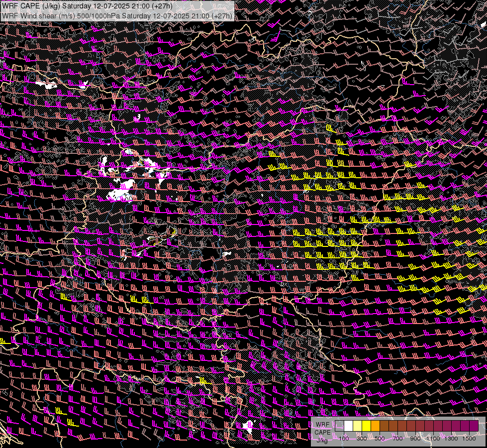Viewport: 487px width, 448px height.
Task: Click the WRF Wind shear 500/1000hPa title line
Action: [117, 16]
